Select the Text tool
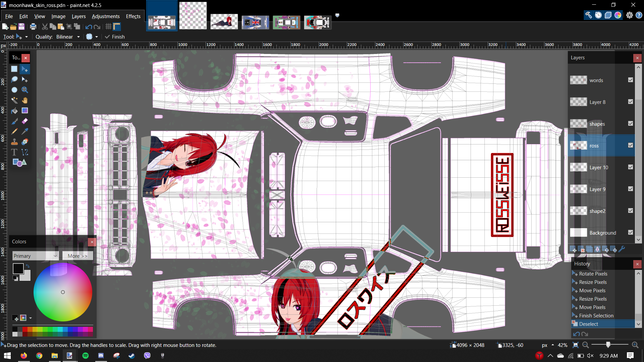644x362 pixels. (x=14, y=152)
